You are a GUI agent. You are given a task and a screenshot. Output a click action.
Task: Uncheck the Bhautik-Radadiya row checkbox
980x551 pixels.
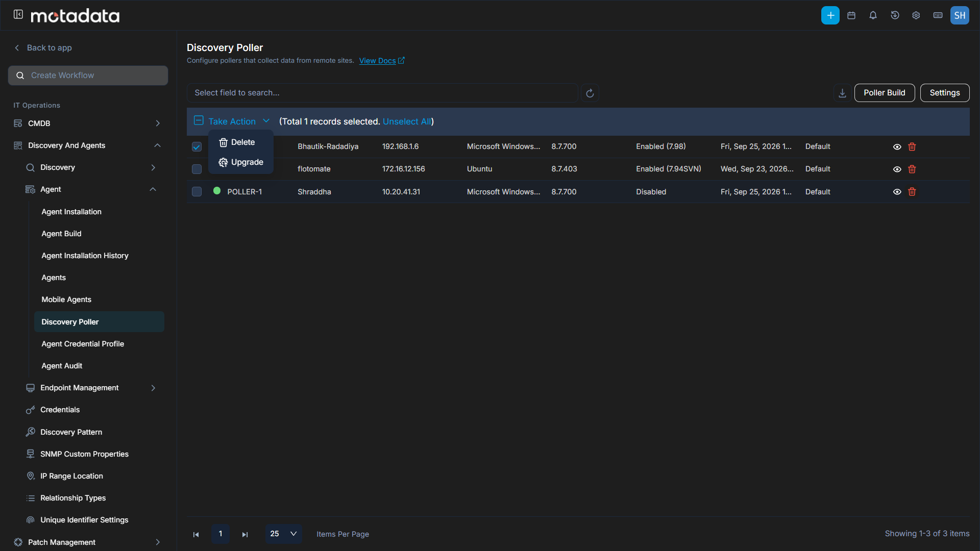(x=197, y=147)
